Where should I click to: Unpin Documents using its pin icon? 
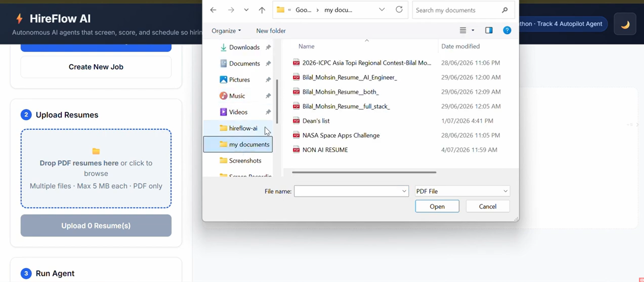pyautogui.click(x=268, y=63)
